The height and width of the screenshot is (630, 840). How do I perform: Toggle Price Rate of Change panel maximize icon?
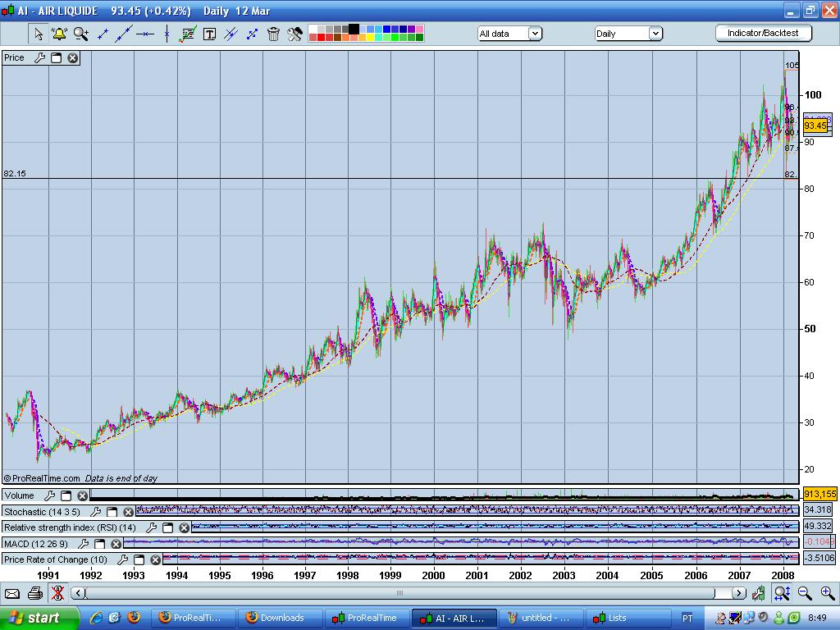click(139, 559)
